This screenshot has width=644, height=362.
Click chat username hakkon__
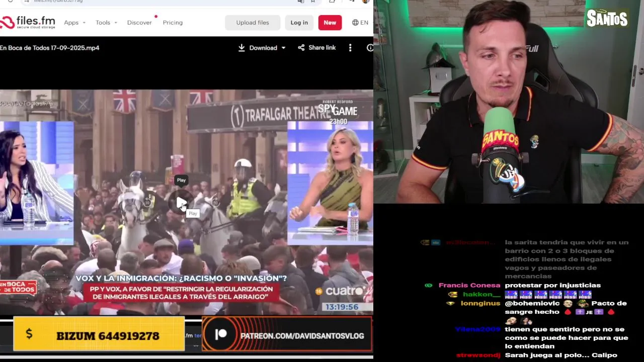click(481, 295)
